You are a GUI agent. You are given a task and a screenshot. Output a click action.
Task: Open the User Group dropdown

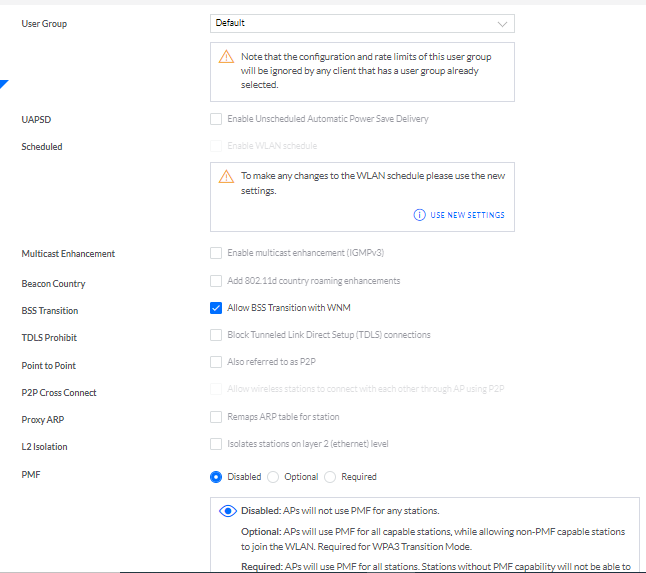(362, 23)
